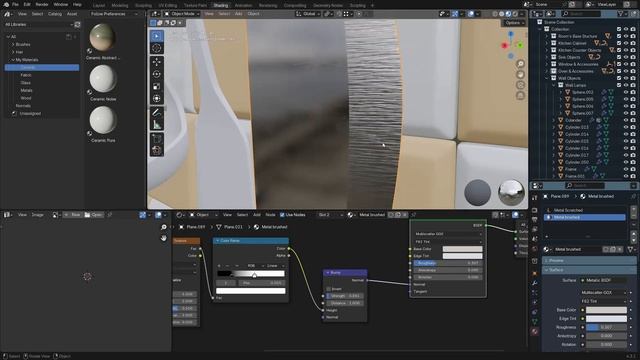This screenshot has height=360, width=640.
Task: Hide Sphere.002 with its eye icon
Action: click(x=626, y=92)
